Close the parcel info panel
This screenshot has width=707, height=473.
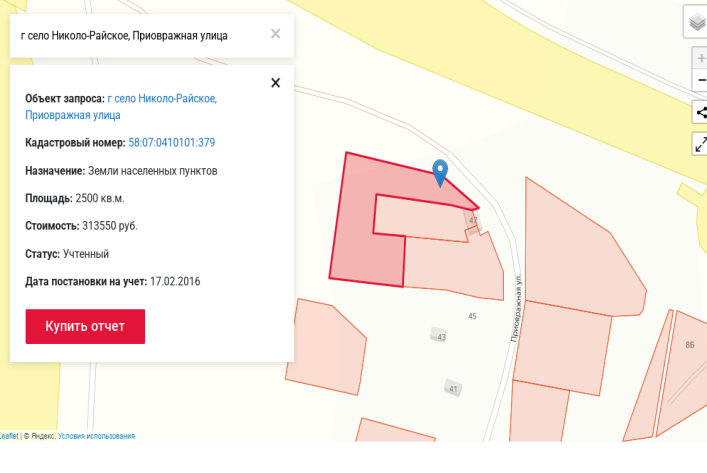click(275, 83)
